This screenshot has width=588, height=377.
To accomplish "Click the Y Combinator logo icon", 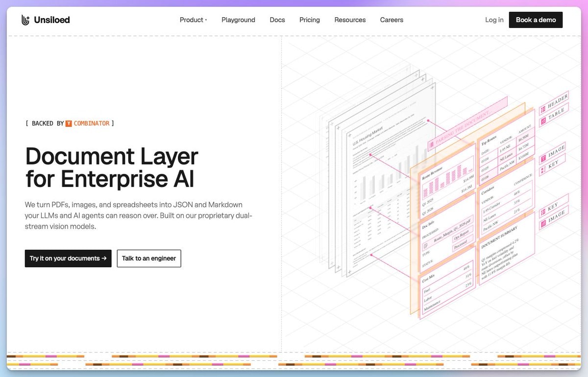I will click(69, 123).
